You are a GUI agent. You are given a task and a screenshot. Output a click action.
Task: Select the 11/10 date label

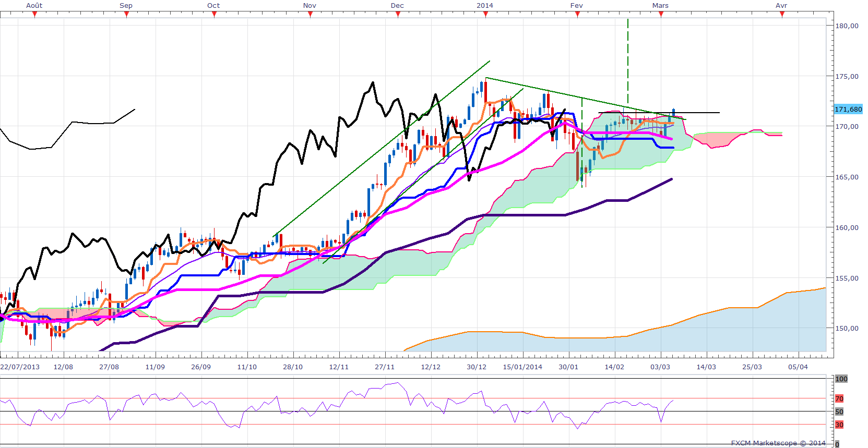247,367
